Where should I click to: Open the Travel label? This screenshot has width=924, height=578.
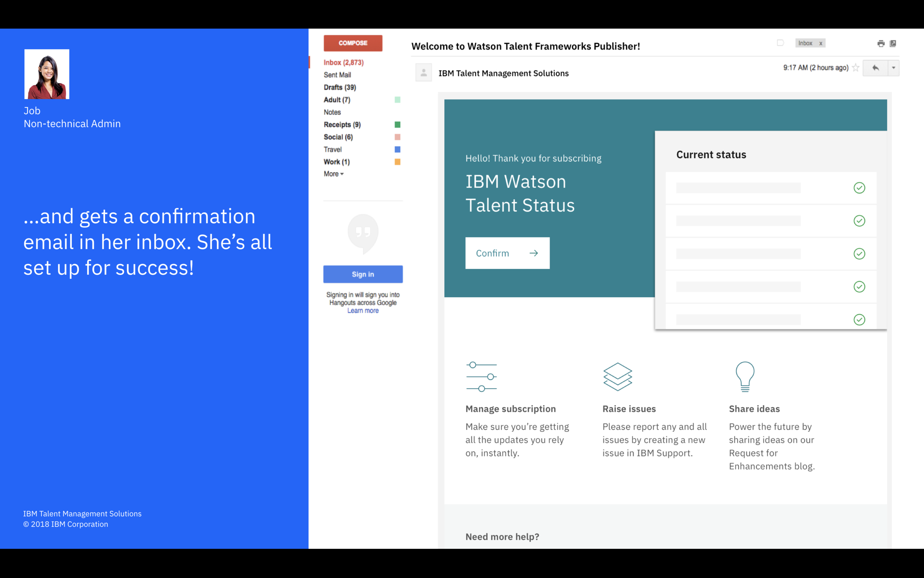[x=333, y=149]
